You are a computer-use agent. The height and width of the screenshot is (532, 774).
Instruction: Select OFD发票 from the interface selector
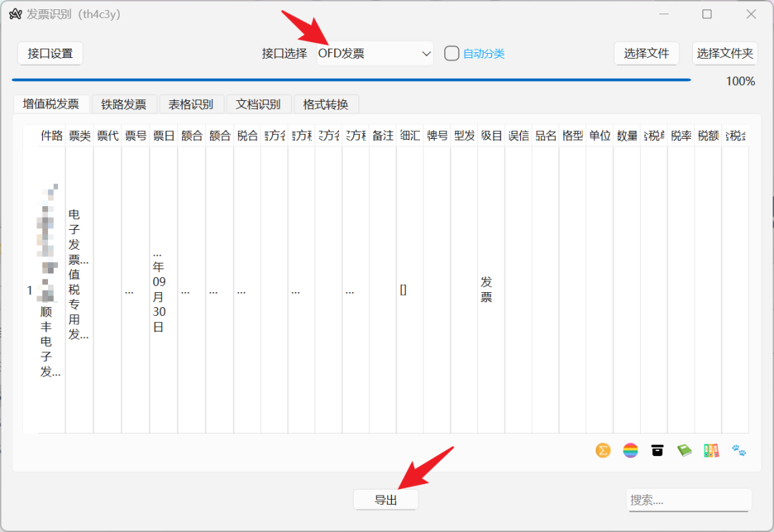[373, 53]
